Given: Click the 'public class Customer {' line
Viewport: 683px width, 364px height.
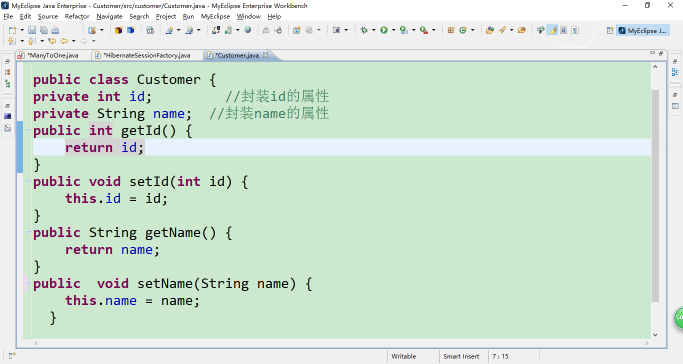Looking at the screenshot, I should point(125,80).
